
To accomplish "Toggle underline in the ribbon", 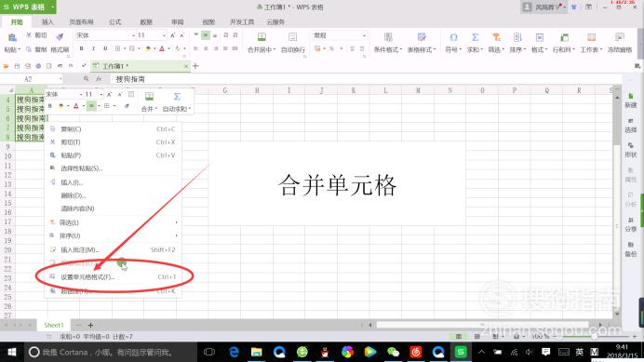I will coord(105,48).
